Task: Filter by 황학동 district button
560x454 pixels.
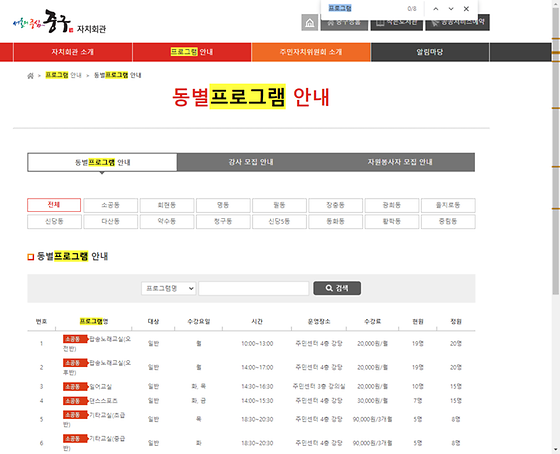Action: tap(392, 221)
